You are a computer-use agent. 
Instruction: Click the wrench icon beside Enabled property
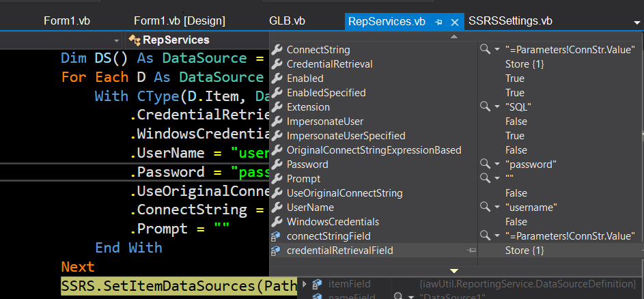point(277,79)
